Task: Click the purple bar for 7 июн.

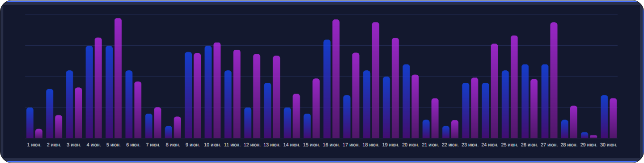Action: tap(157, 123)
